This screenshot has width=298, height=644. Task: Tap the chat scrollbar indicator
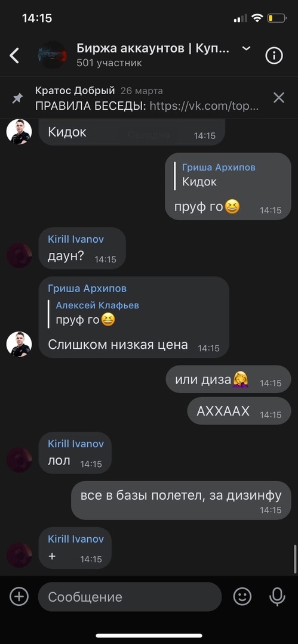click(294, 559)
